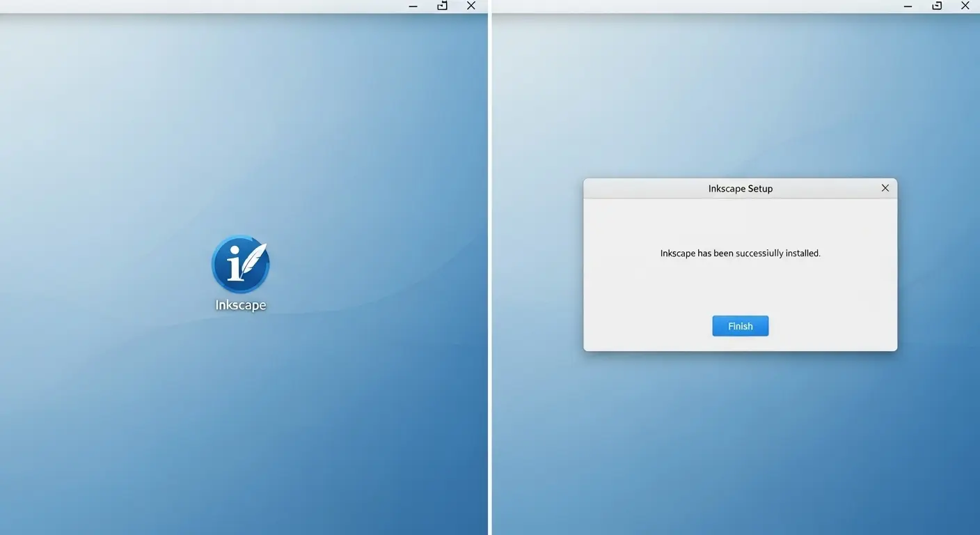Image resolution: width=980 pixels, height=535 pixels.
Task: Restore the left window size
Action: 442,6
